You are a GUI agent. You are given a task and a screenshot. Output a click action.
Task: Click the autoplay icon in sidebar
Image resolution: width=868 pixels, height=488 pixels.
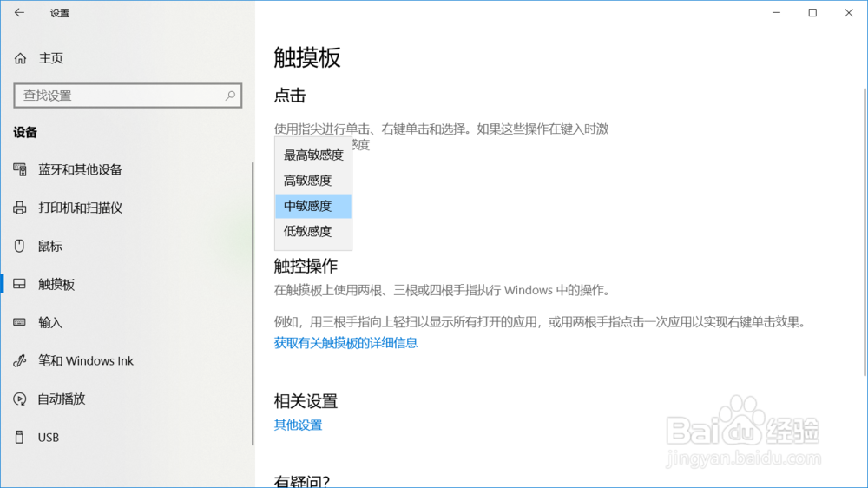point(20,399)
